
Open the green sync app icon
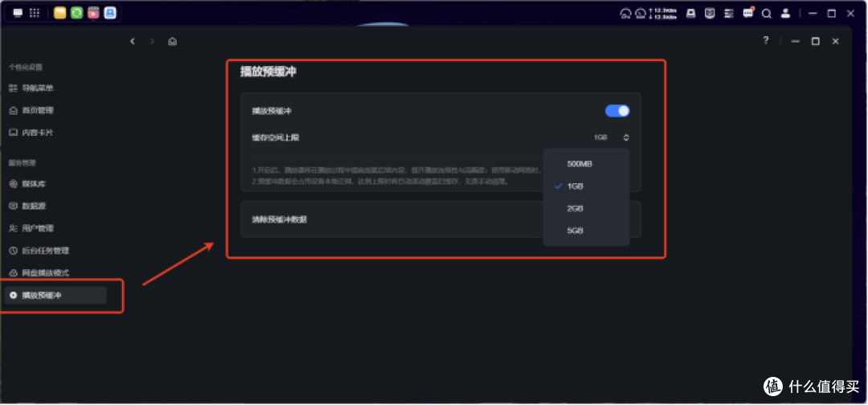pyautogui.click(x=77, y=14)
